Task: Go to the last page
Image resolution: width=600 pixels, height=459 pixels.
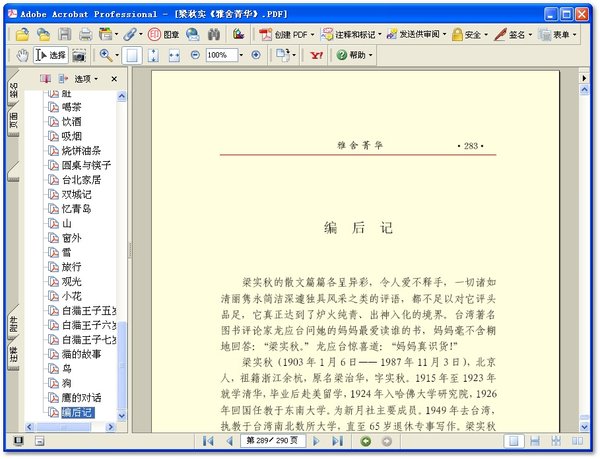Action: click(338, 441)
